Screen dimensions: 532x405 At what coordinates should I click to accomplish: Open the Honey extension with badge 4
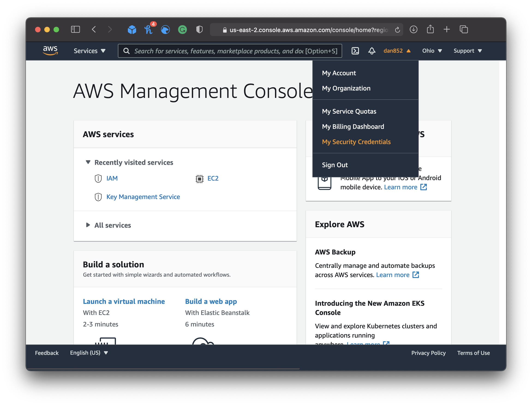149,30
